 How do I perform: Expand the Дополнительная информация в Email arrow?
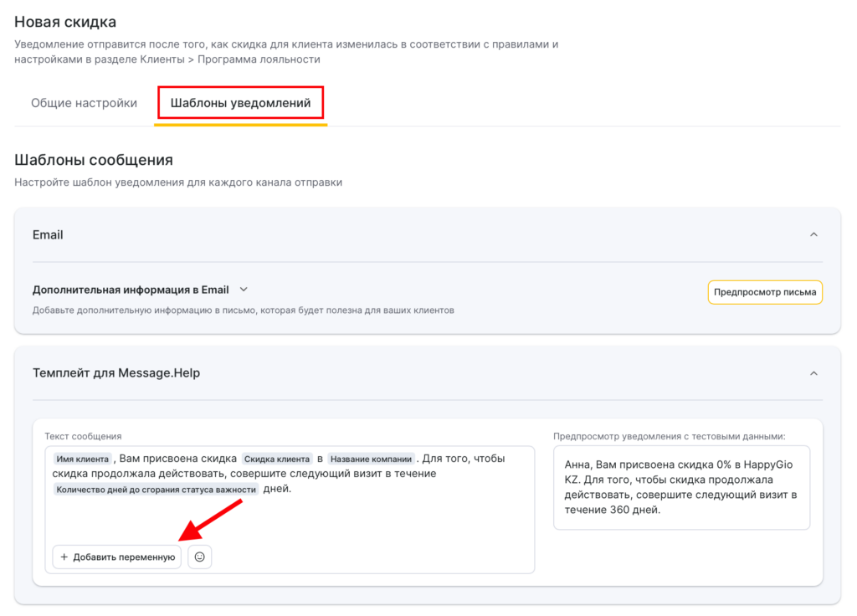click(244, 290)
